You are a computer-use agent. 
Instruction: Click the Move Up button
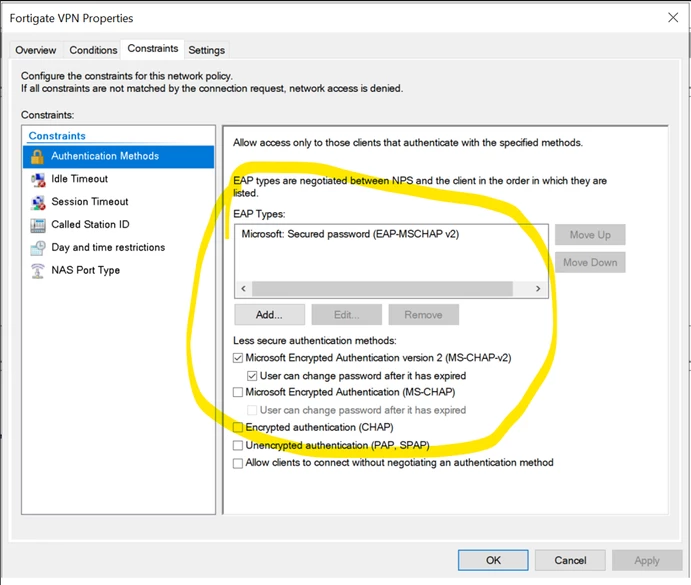(590, 235)
